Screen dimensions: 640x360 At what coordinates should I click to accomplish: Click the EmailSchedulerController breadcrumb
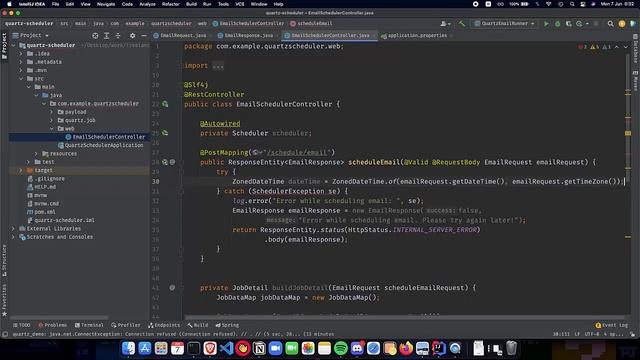(248, 24)
